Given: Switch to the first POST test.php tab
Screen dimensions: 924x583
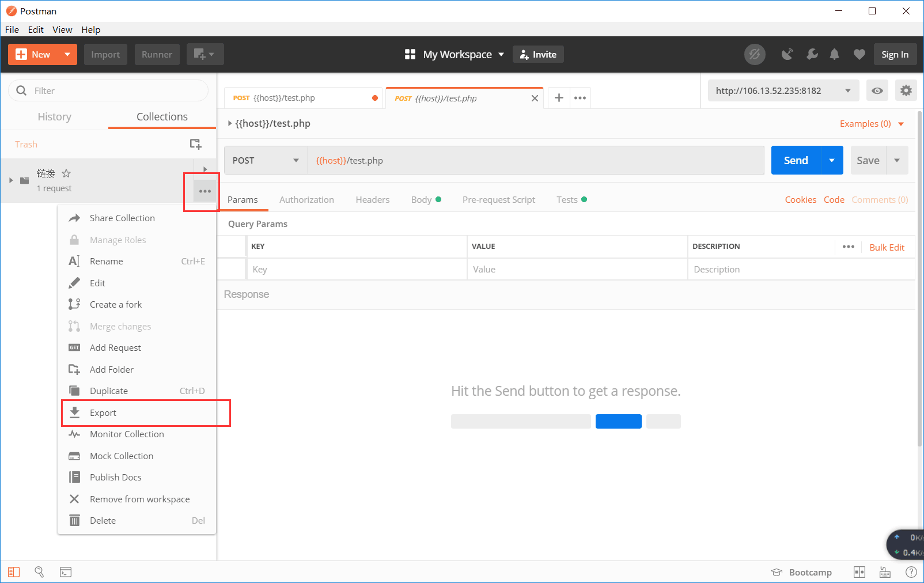Looking at the screenshot, I should pyautogui.click(x=304, y=98).
